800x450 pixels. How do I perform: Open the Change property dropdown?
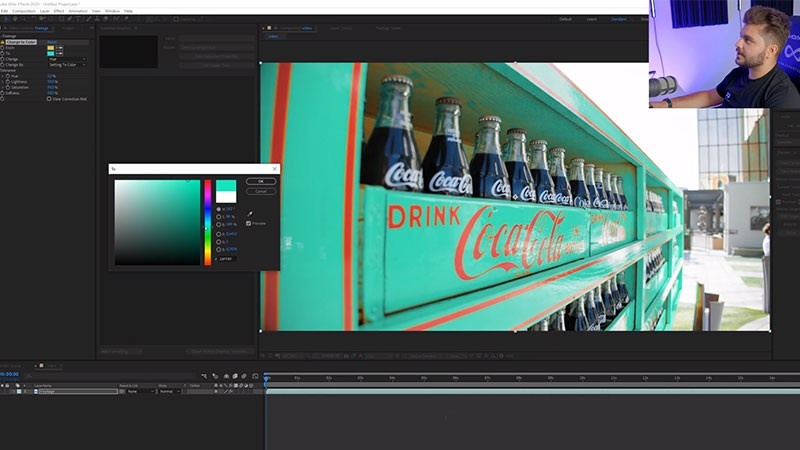(66, 59)
